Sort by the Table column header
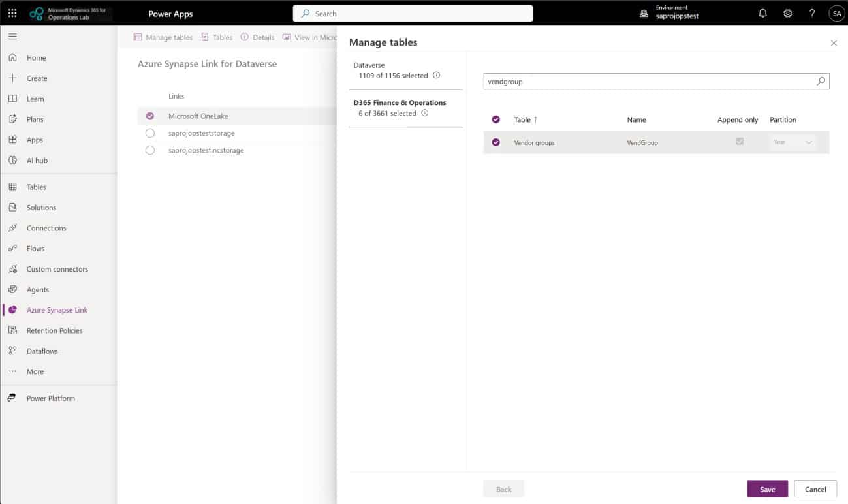 click(x=523, y=119)
